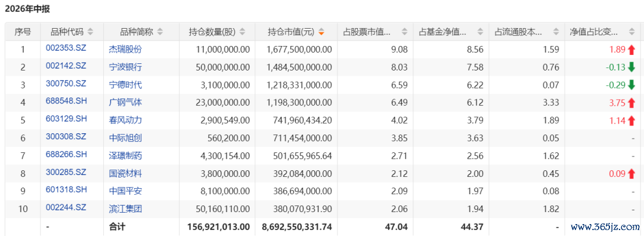Click green down arrow beside -0.29

click(x=631, y=85)
